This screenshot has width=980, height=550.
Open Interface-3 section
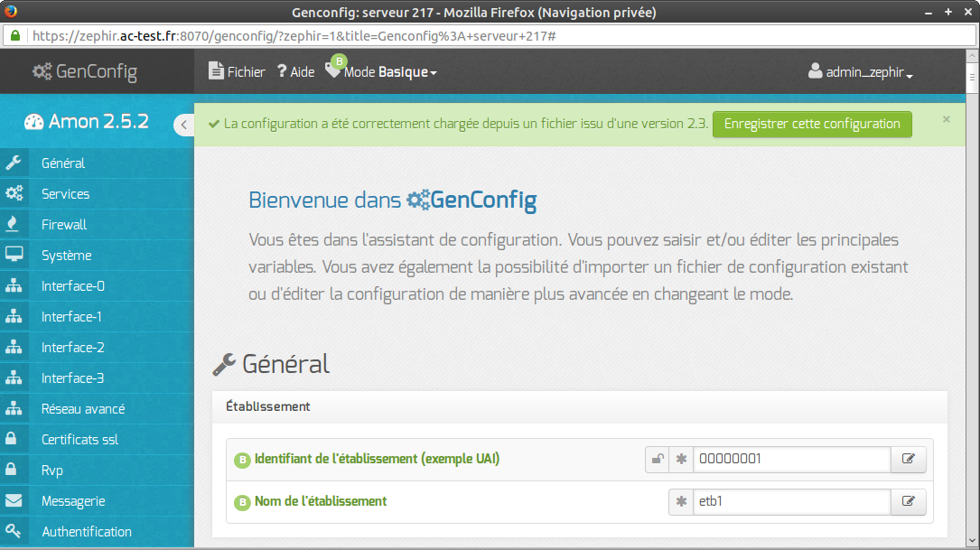click(97, 378)
